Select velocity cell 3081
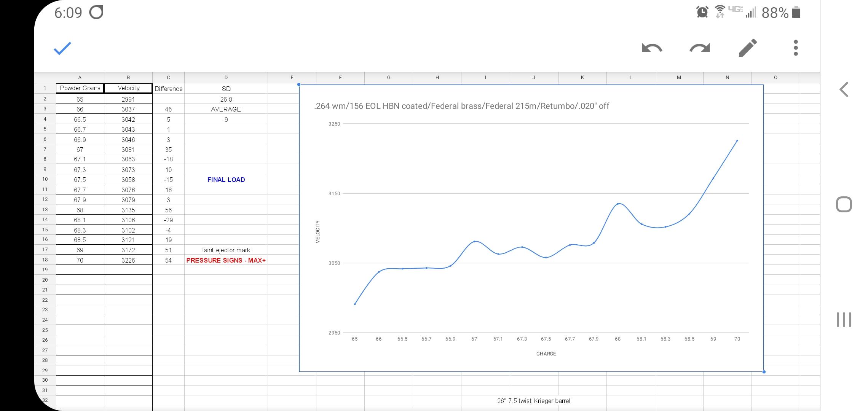The image size is (868, 411). pyautogui.click(x=128, y=150)
